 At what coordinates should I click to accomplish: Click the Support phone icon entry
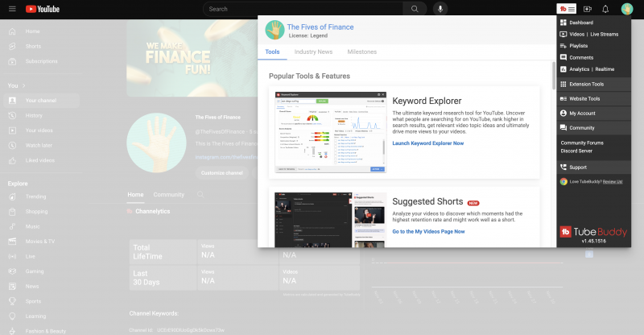pyautogui.click(x=578, y=167)
